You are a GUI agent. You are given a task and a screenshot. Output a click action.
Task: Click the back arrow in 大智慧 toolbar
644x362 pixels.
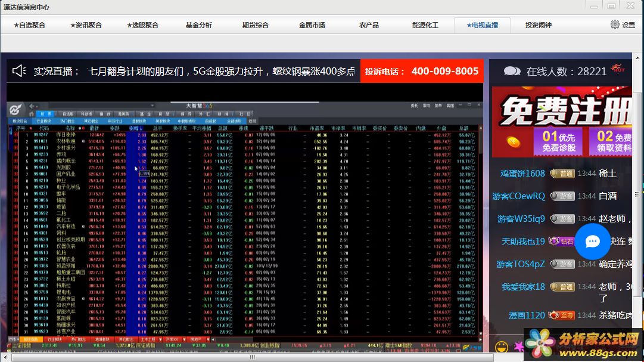(x=32, y=106)
